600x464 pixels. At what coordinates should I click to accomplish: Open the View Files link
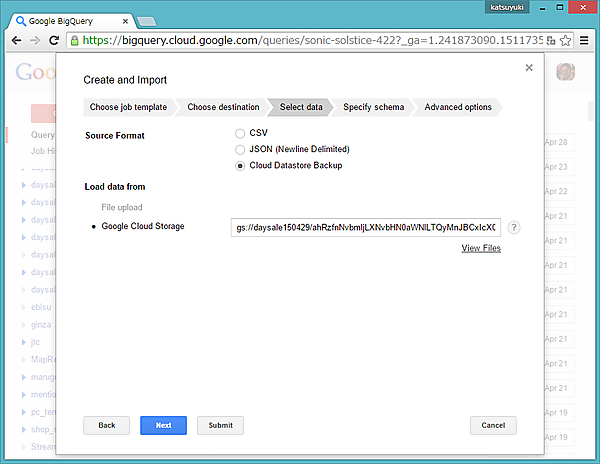(481, 248)
